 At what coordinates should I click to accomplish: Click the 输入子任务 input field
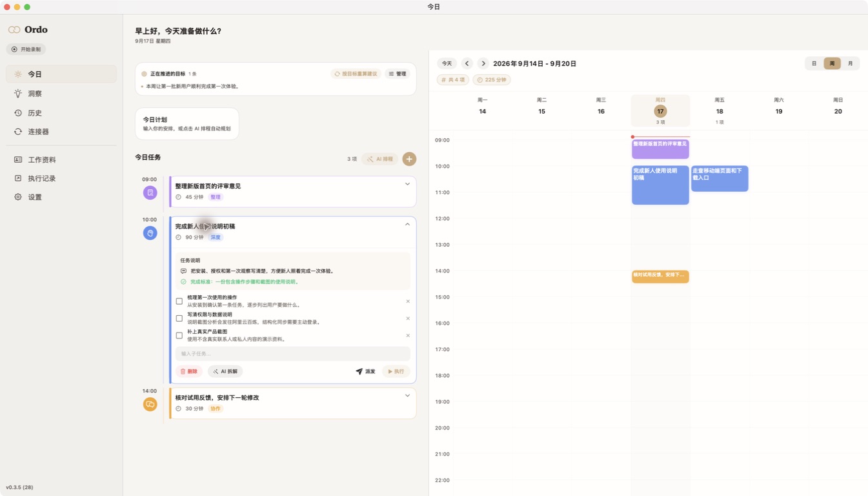(x=293, y=354)
